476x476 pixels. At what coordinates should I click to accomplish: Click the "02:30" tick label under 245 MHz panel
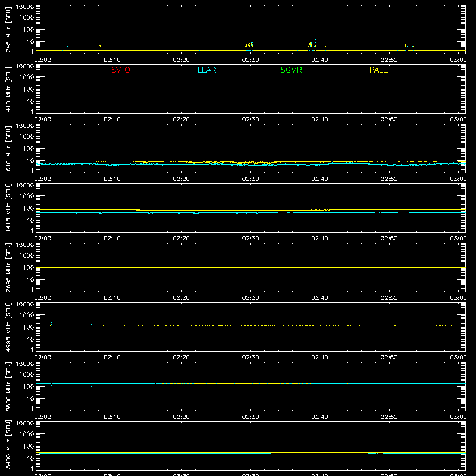tap(250, 60)
